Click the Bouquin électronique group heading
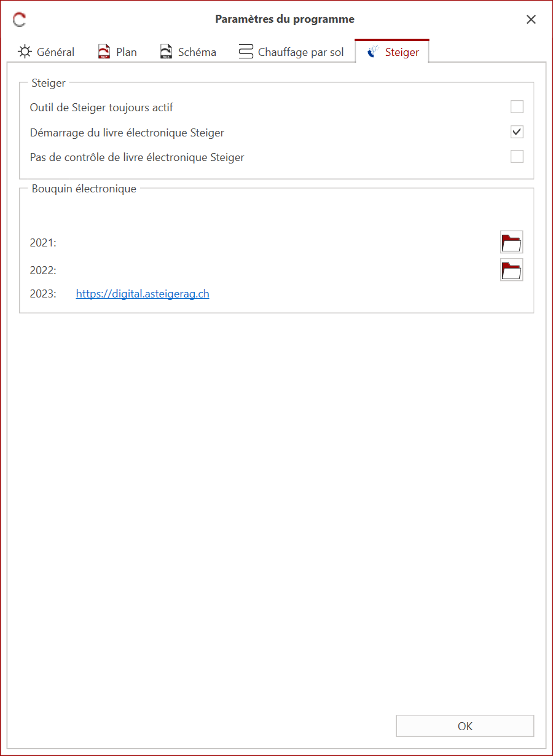Image resolution: width=553 pixels, height=756 pixels. 84,189
